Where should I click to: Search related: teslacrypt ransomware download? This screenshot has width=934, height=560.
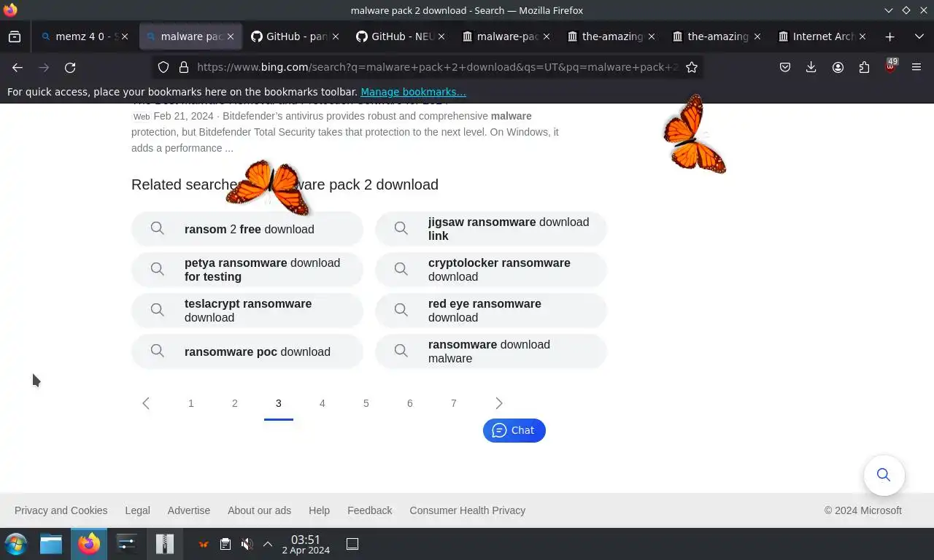coord(247,311)
